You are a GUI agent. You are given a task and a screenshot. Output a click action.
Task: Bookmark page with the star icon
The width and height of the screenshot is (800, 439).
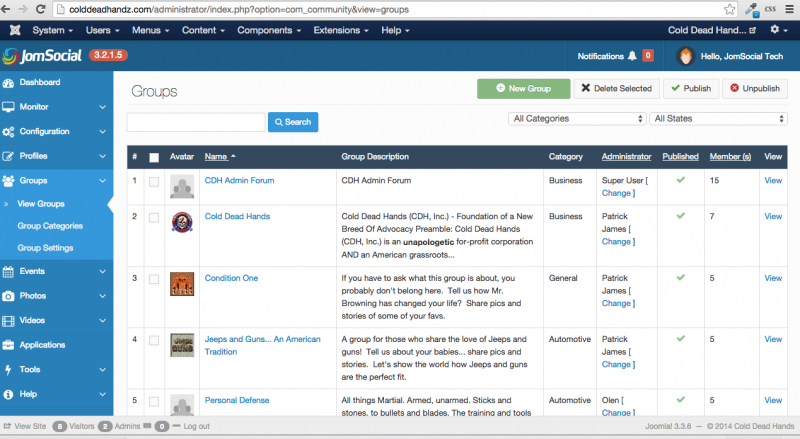730,9
